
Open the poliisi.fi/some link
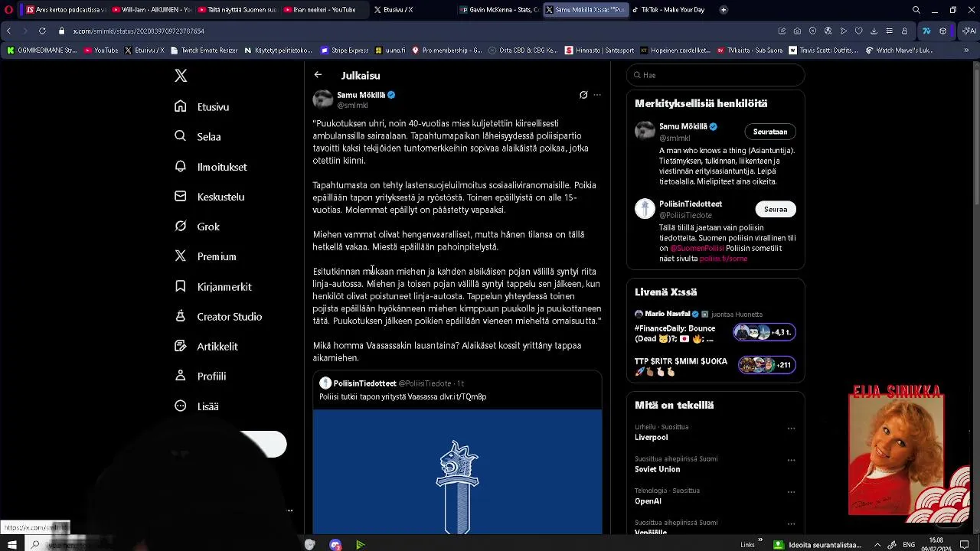[723, 259]
